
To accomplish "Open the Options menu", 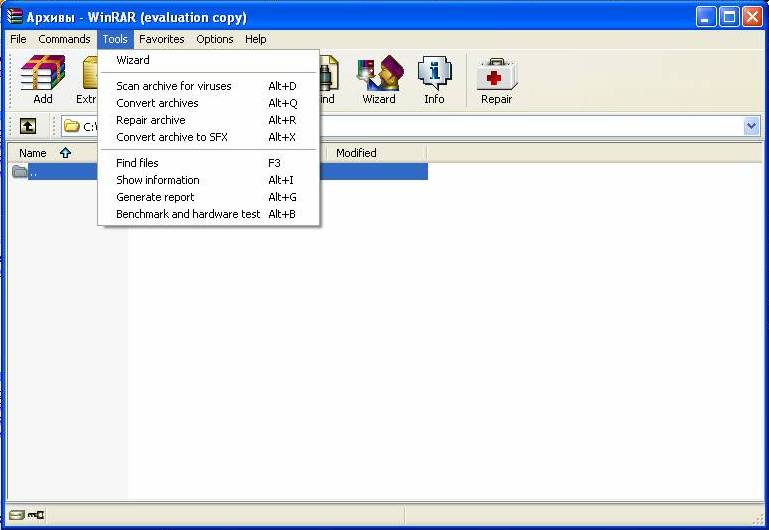I will coord(215,39).
